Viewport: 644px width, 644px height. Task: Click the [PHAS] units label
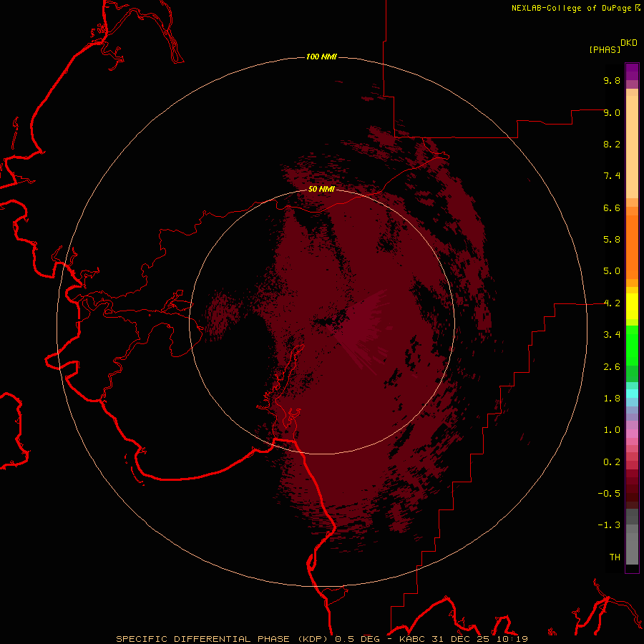coord(605,49)
